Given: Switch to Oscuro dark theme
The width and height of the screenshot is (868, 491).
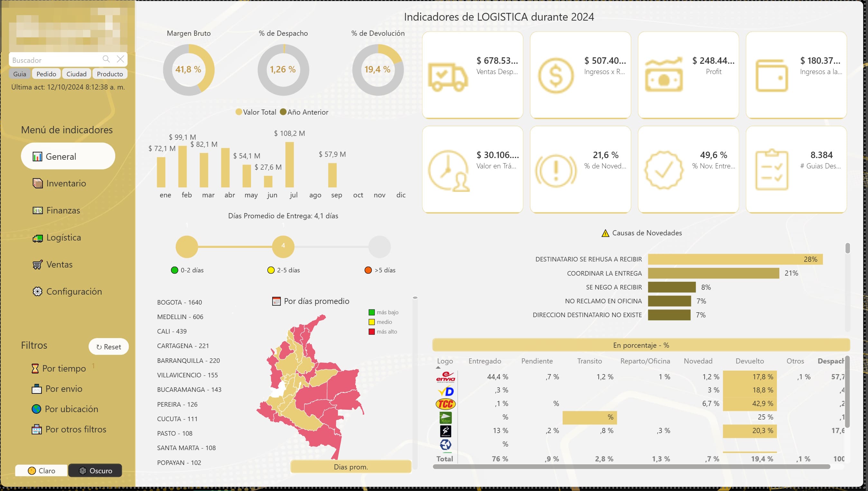Looking at the screenshot, I should pyautogui.click(x=95, y=470).
